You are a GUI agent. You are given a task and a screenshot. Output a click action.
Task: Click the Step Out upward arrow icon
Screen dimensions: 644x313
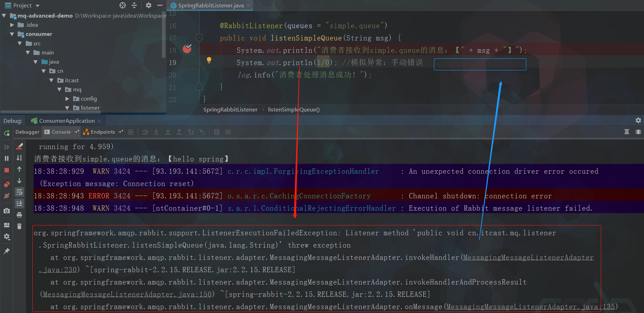point(179,132)
